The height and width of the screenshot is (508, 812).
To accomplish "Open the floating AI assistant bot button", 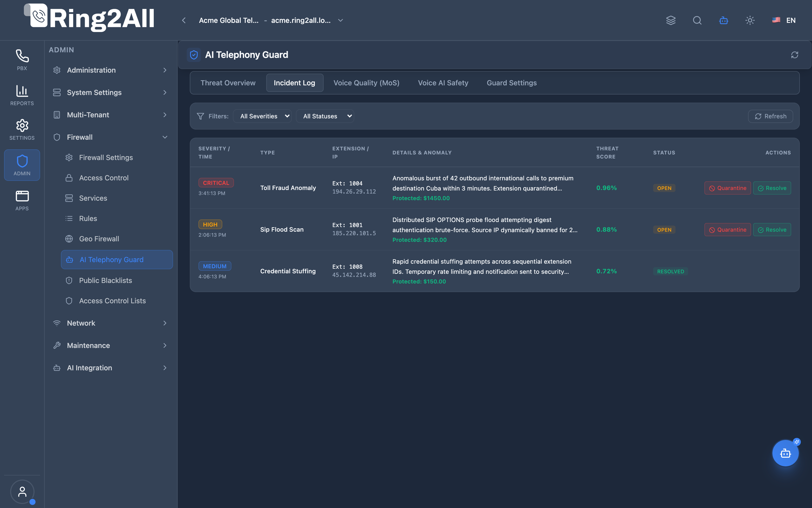I will coord(785,453).
